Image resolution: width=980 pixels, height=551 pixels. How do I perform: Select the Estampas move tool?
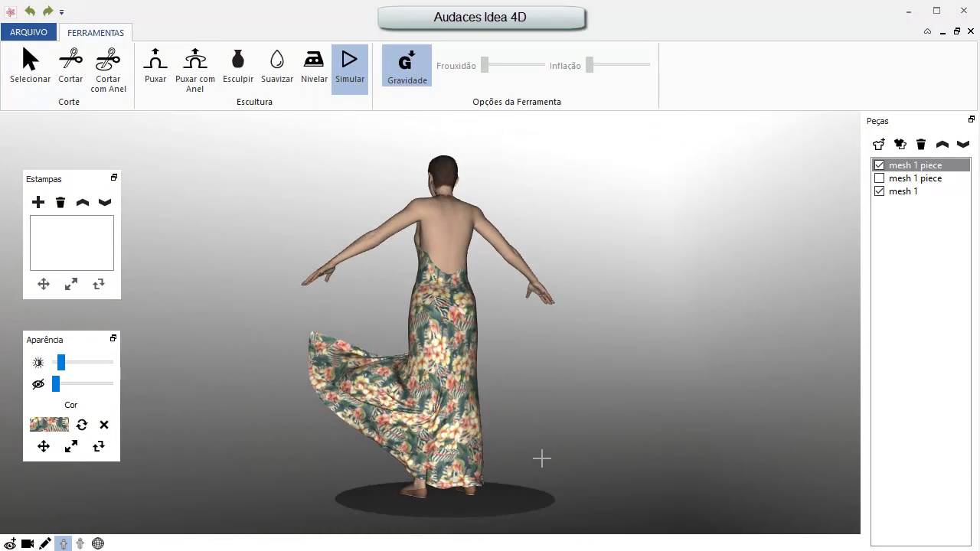pyautogui.click(x=44, y=284)
